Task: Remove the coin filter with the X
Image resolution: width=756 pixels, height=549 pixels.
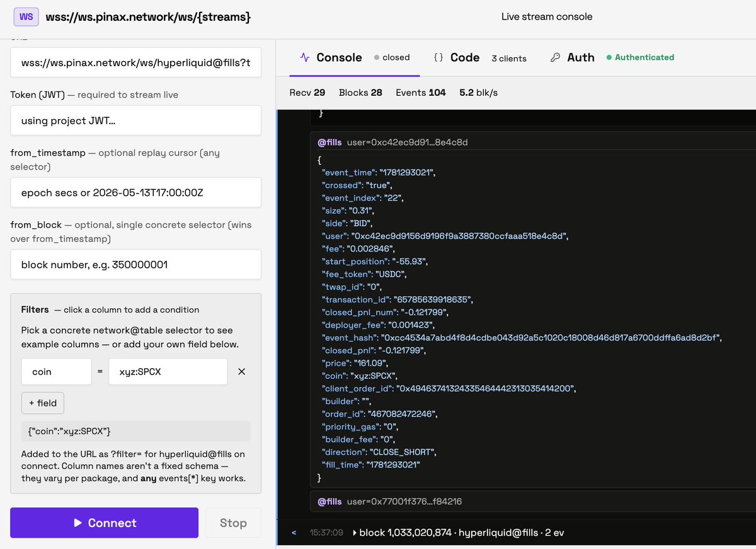Action: [241, 372]
